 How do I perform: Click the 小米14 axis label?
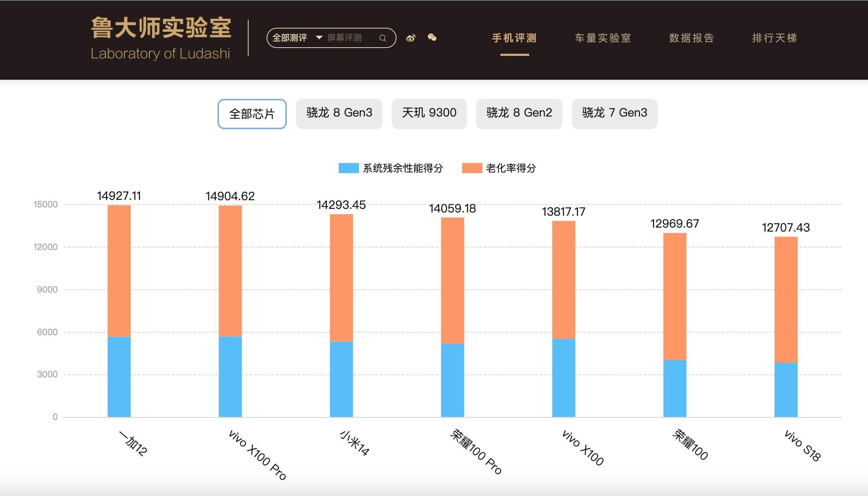(355, 443)
